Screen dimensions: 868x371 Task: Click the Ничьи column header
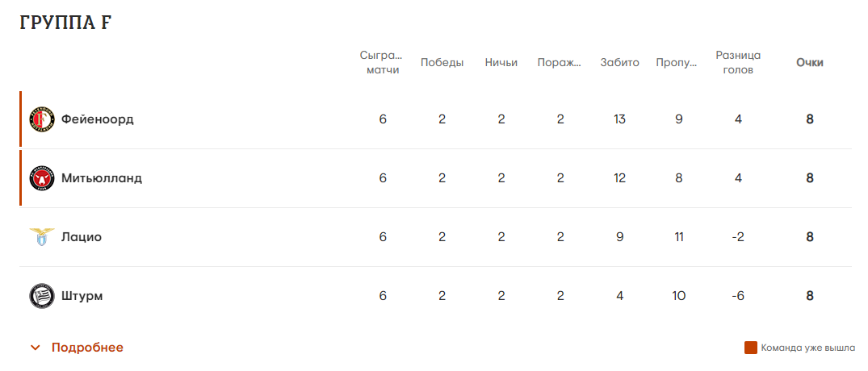coord(501,63)
